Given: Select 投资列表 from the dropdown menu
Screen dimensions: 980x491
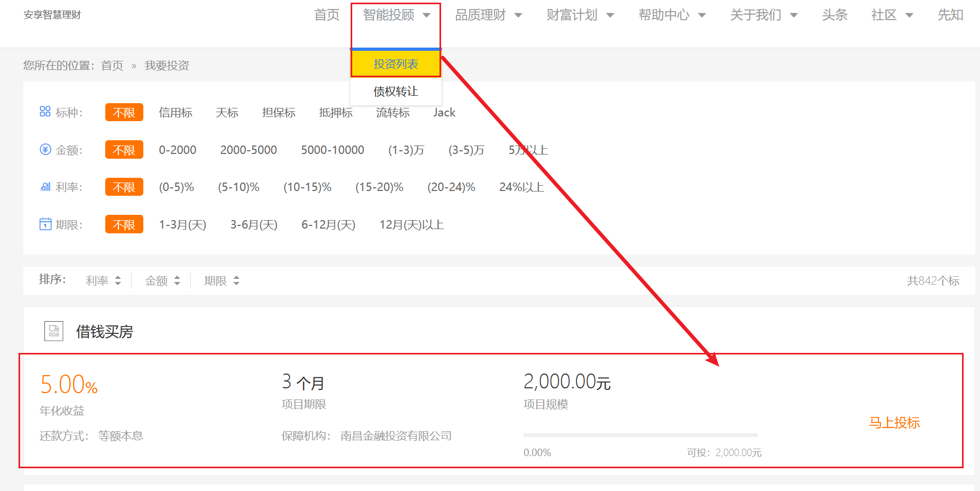Looking at the screenshot, I should click(396, 64).
